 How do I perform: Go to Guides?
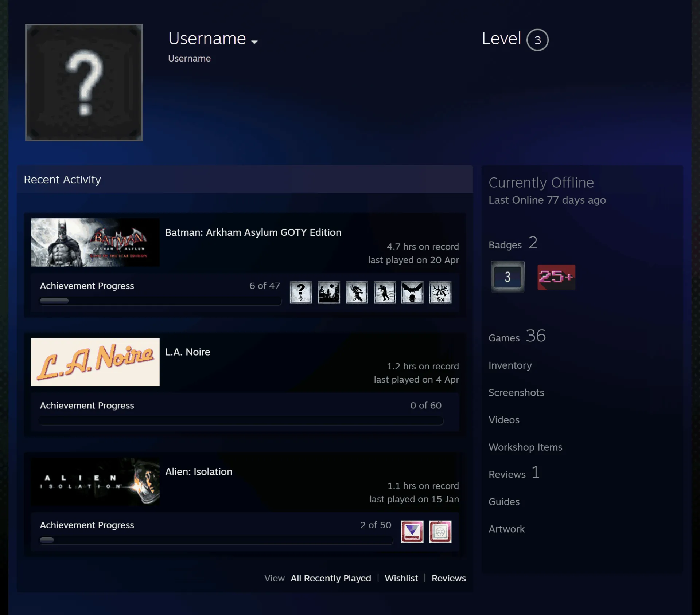click(x=504, y=502)
